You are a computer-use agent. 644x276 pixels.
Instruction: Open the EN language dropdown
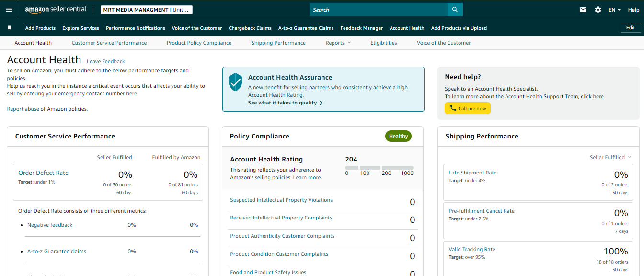point(614,10)
